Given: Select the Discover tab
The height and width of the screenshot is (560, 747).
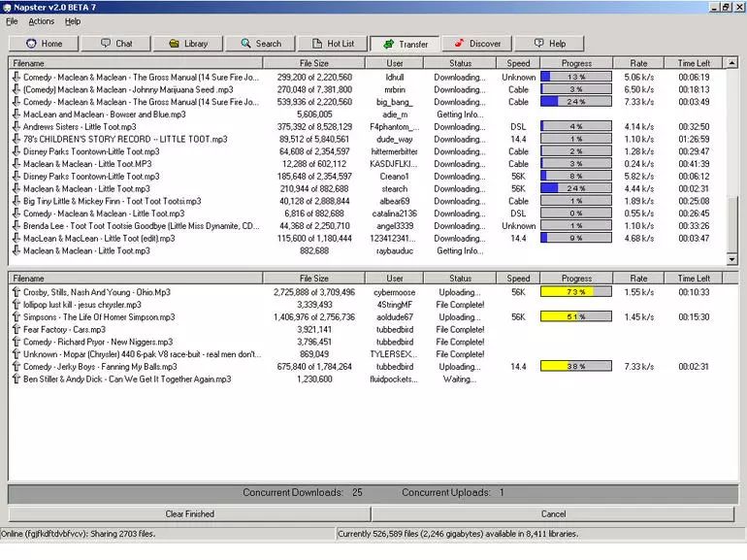Looking at the screenshot, I should click(476, 44).
